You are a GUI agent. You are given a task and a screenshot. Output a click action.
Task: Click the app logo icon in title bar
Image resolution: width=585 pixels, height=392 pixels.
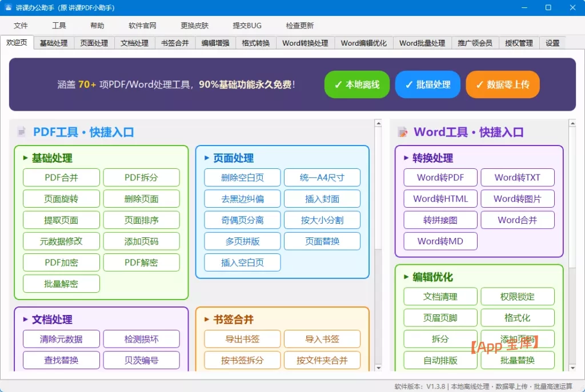pos(8,7)
